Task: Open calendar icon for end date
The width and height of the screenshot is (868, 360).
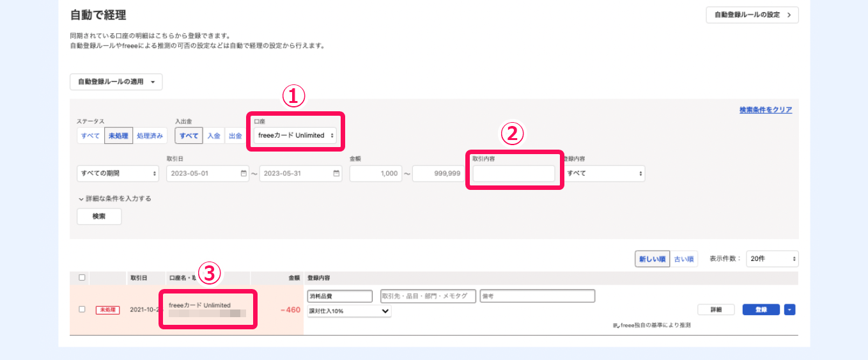Action: [x=336, y=173]
